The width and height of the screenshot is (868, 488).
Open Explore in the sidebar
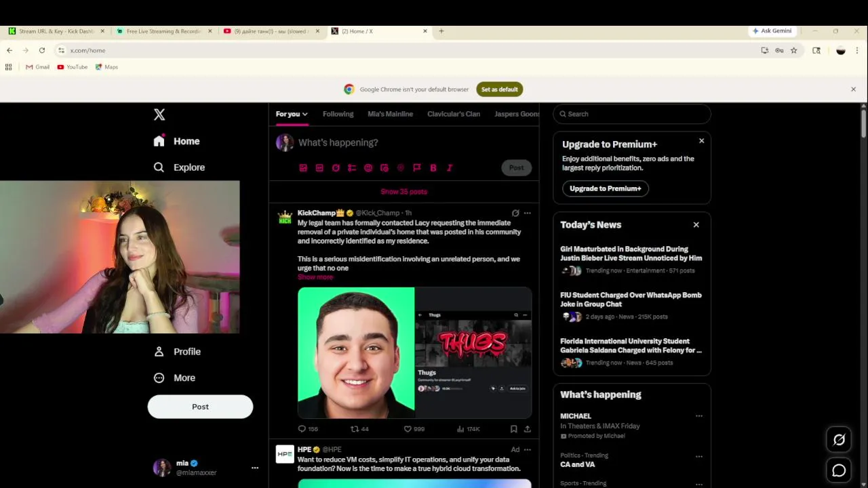click(179, 167)
